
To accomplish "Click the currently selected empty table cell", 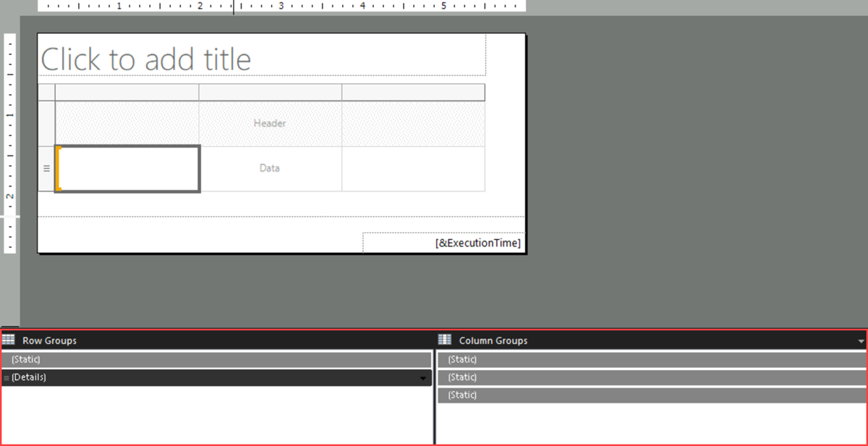I will 127,168.
